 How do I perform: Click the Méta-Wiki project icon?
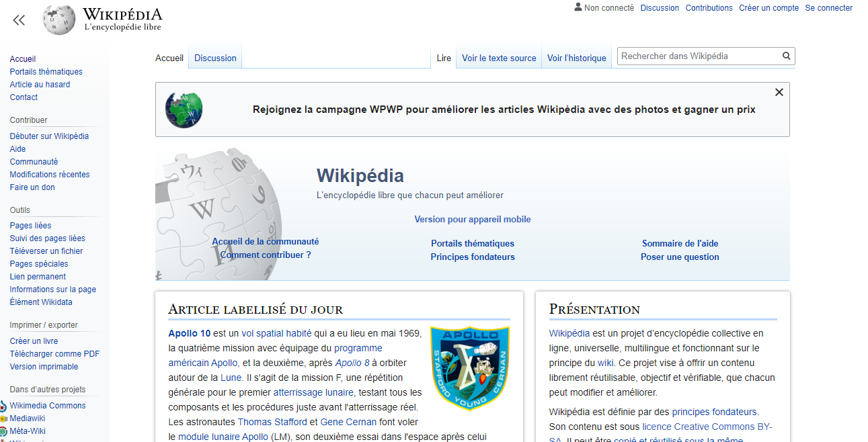pos(3,431)
